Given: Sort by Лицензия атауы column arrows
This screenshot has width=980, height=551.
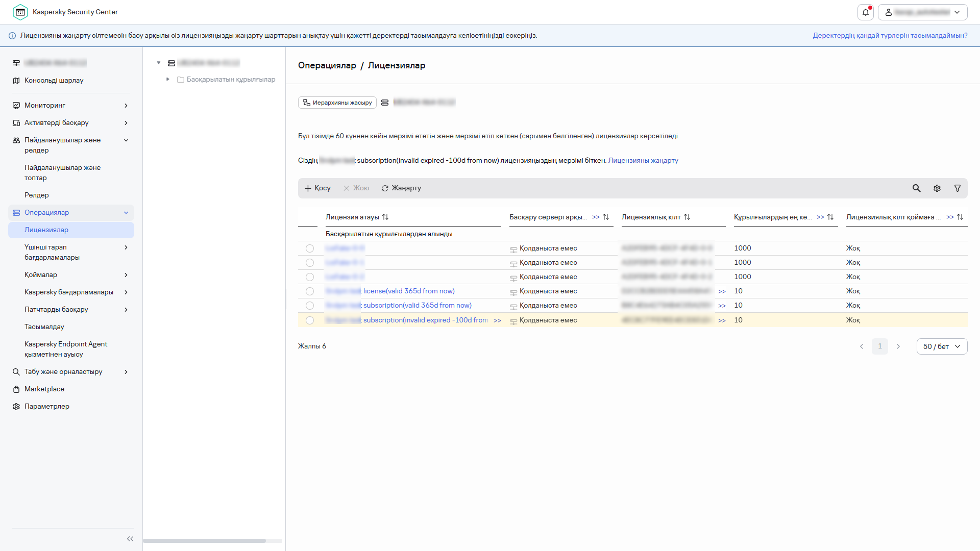Looking at the screenshot, I should click(385, 217).
